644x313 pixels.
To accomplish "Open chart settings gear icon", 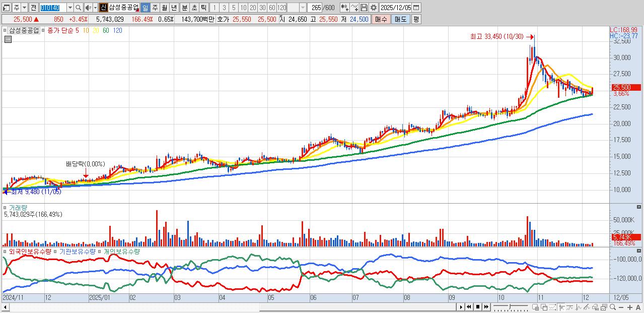I will pyautogui.click(x=374, y=8).
